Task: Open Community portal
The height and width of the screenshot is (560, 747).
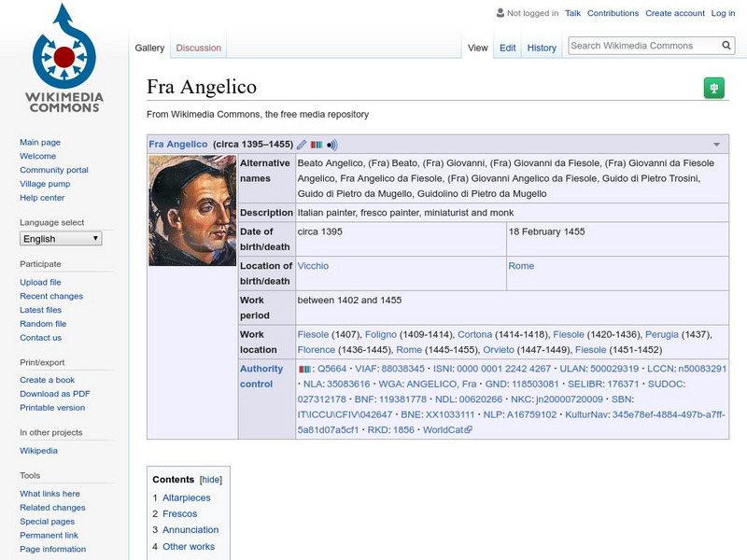Action: [54, 170]
